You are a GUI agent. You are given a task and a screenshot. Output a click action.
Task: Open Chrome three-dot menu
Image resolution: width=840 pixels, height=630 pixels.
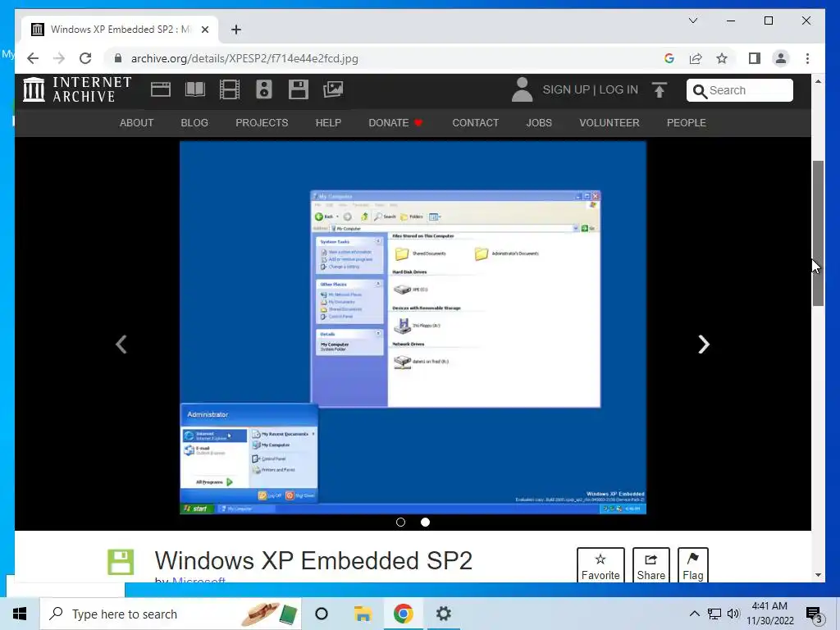(807, 58)
